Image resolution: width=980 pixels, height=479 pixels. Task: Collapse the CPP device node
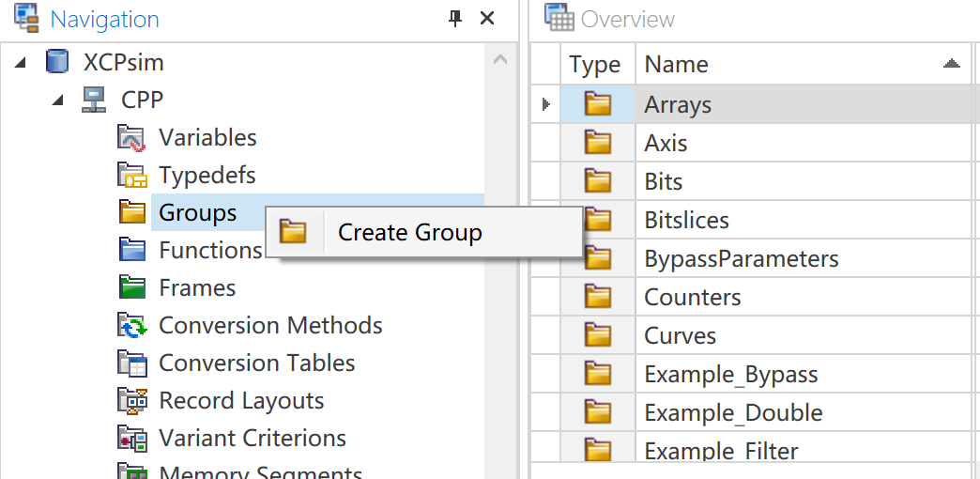(x=58, y=100)
